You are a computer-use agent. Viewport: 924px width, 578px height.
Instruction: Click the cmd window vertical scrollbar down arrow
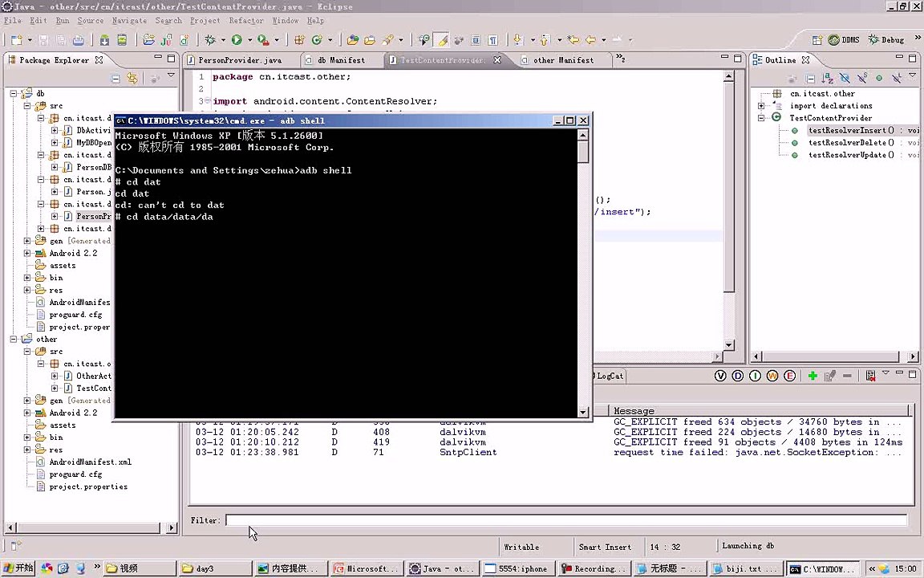click(583, 413)
